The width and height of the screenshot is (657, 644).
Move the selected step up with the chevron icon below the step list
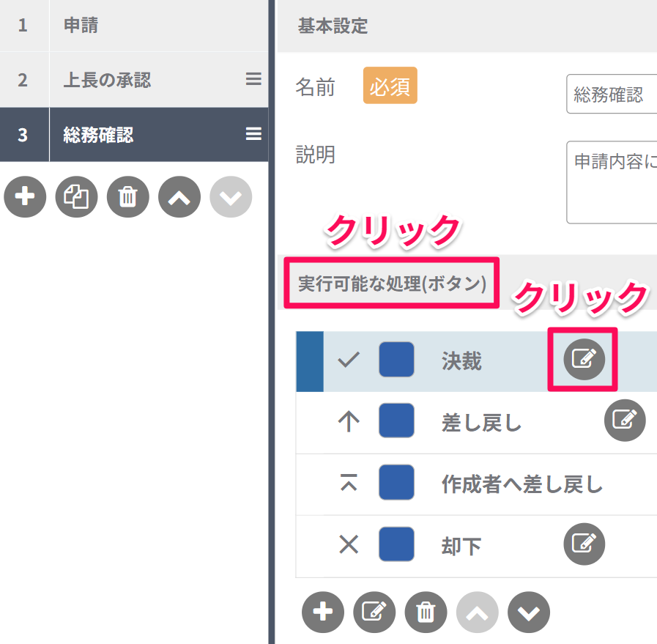tap(179, 196)
